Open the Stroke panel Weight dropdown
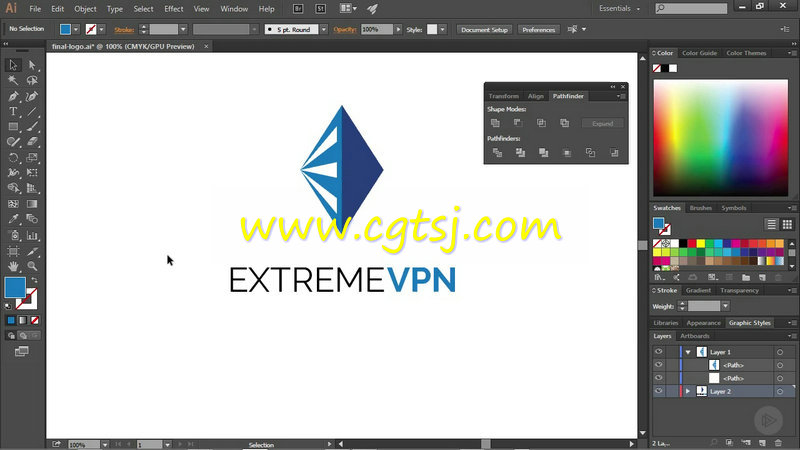The image size is (800, 450). pos(725,306)
